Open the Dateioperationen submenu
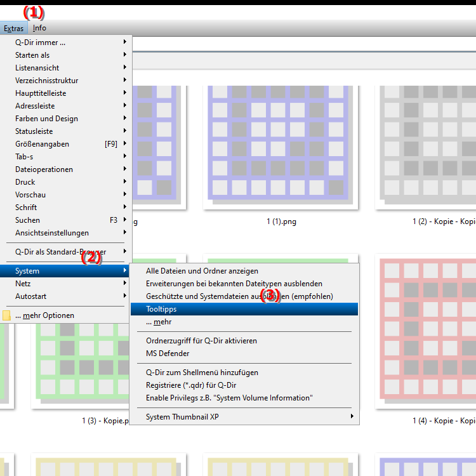Image resolution: width=476 pixels, height=476 pixels. (66, 169)
